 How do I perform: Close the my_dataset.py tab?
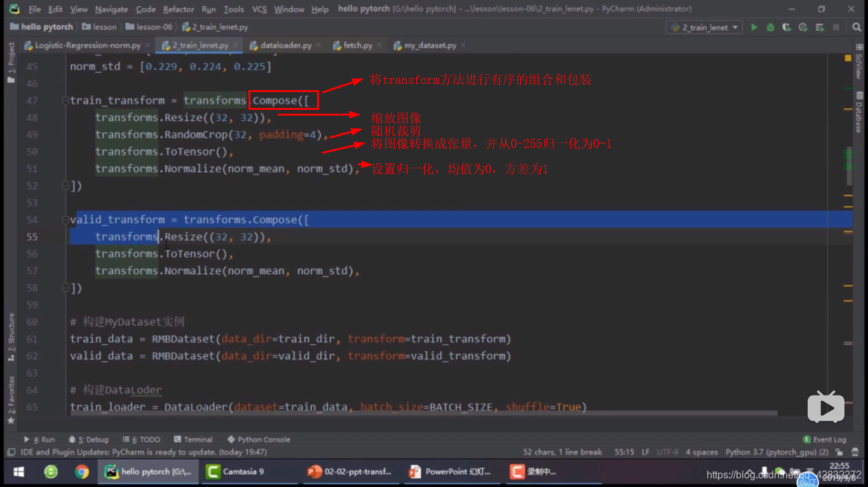[x=463, y=45]
